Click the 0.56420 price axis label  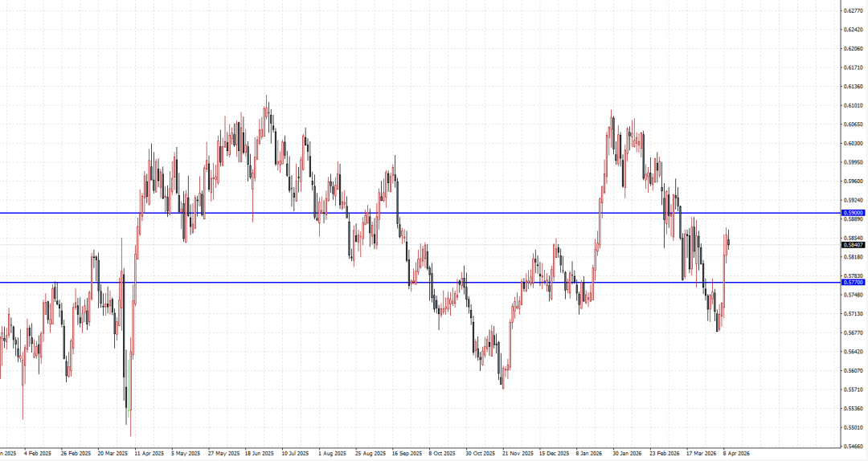(854, 352)
